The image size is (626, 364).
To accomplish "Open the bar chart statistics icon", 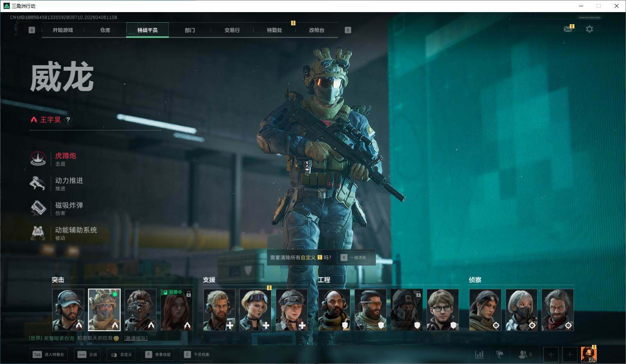I will click(x=479, y=354).
